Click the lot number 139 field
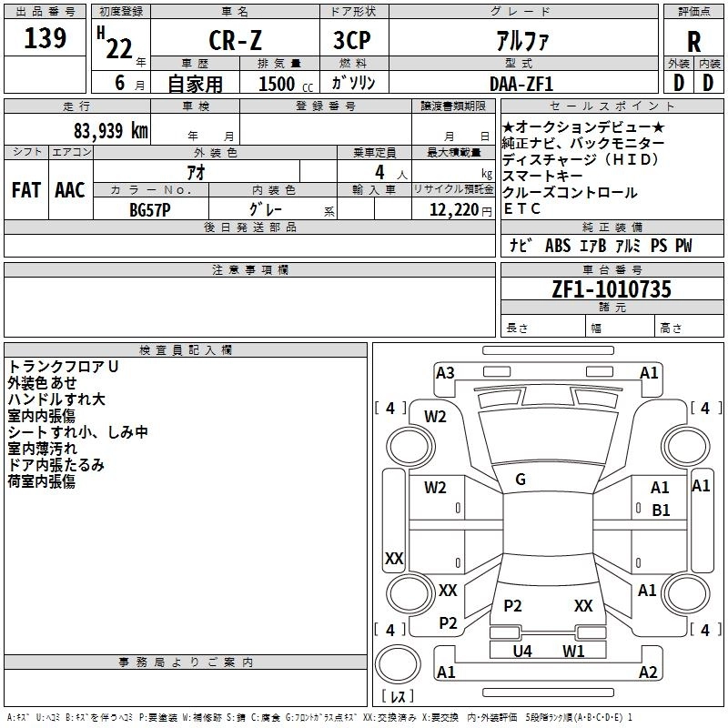Image resolution: width=728 pixels, height=728 pixels. click(x=45, y=38)
